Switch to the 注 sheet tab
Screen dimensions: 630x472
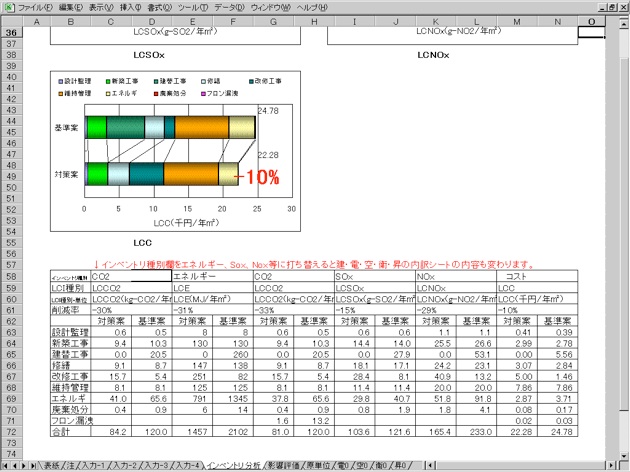coord(70,466)
